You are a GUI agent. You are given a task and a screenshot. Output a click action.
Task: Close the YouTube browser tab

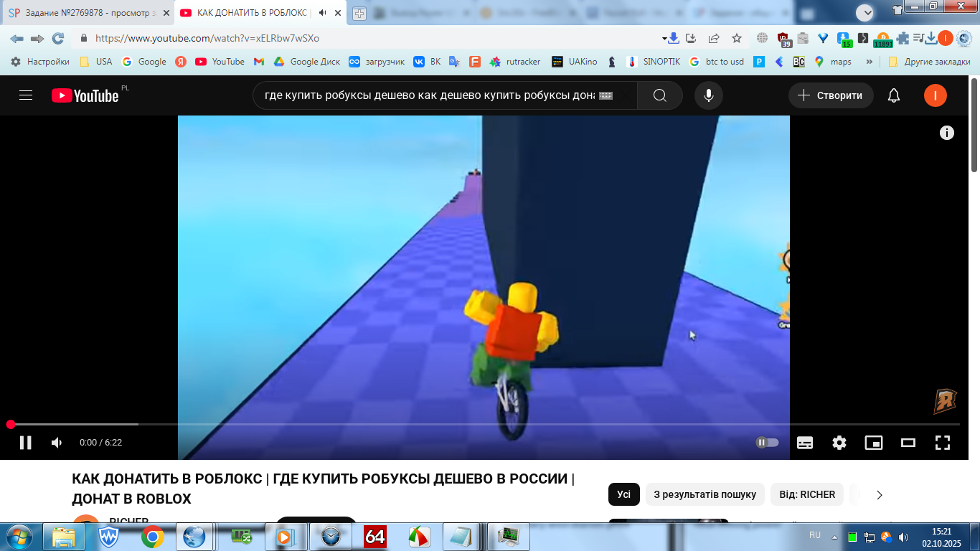[338, 13]
